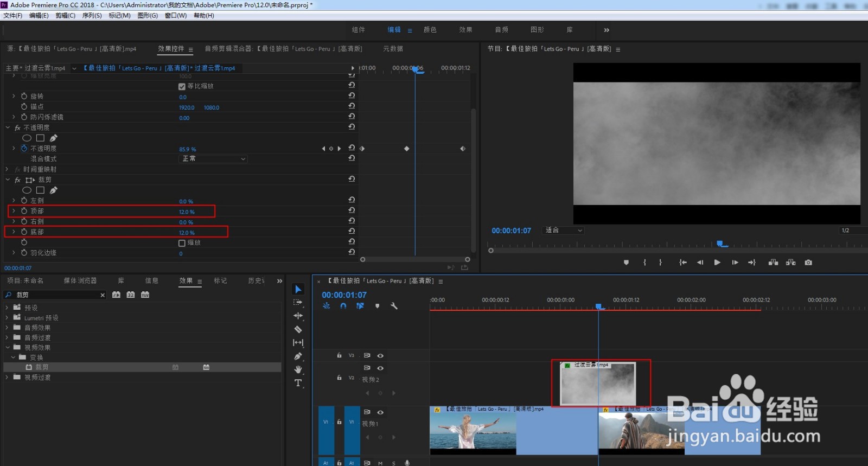This screenshot has width=868, height=466.
Task: Toggle linked selection in timeline
Action: click(x=360, y=306)
